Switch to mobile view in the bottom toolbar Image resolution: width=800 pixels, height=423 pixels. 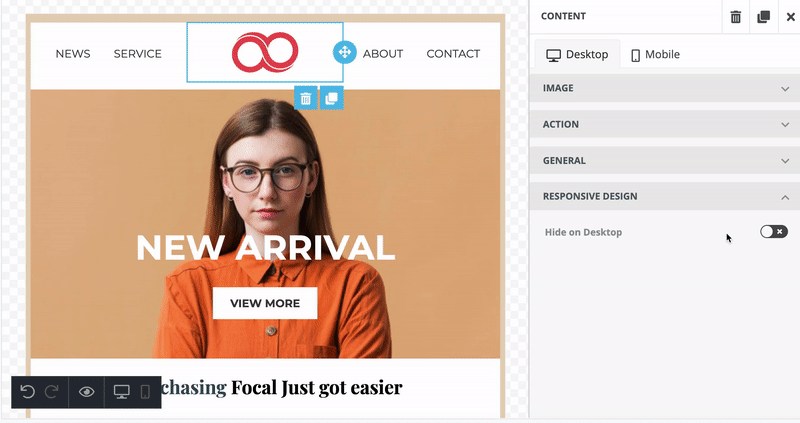pyautogui.click(x=145, y=392)
